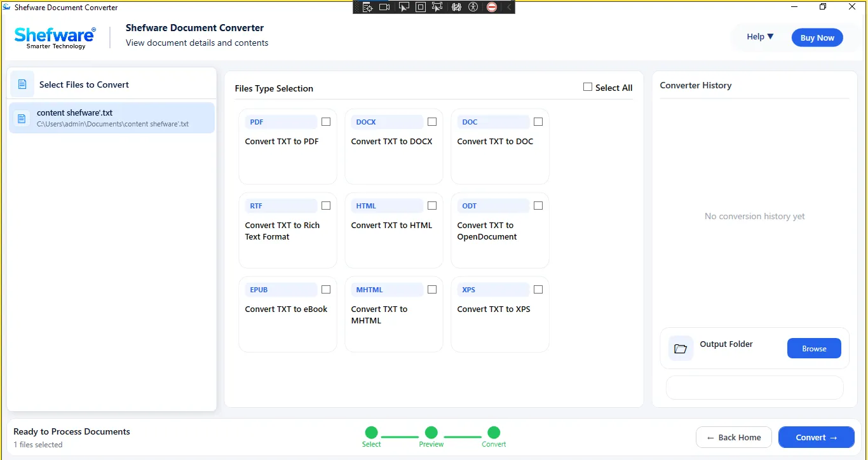Click 'Convert TXT to Rich Text Format' text
Image resolution: width=868 pixels, height=460 pixels.
coord(282,231)
